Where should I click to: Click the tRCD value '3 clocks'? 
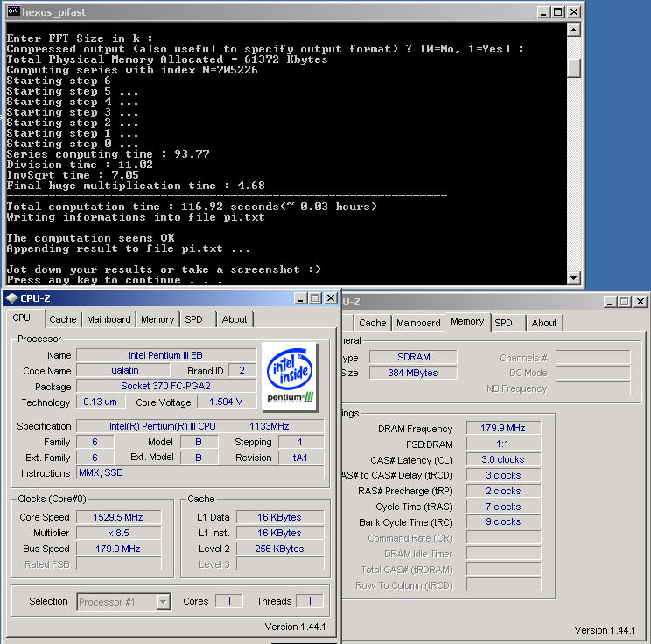click(x=504, y=475)
